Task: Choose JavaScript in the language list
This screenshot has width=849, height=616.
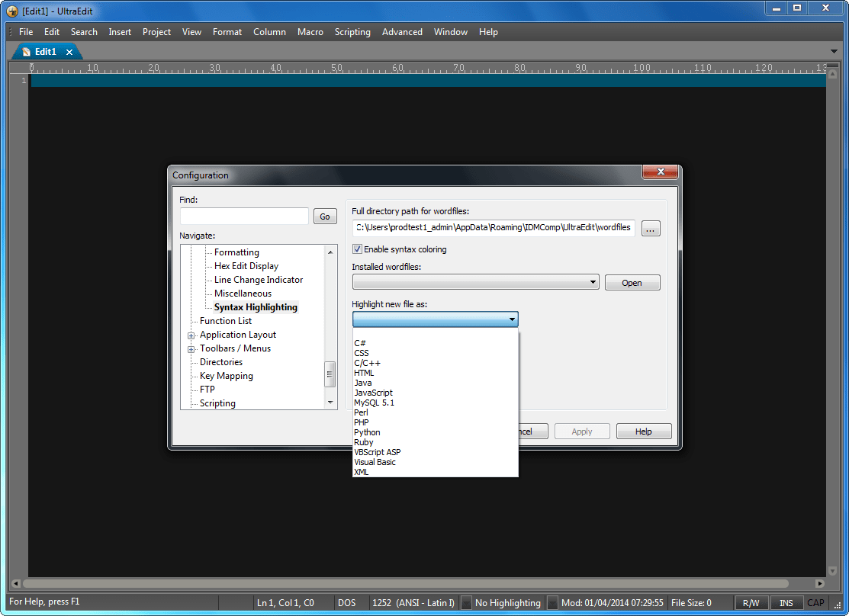Action: coord(373,393)
